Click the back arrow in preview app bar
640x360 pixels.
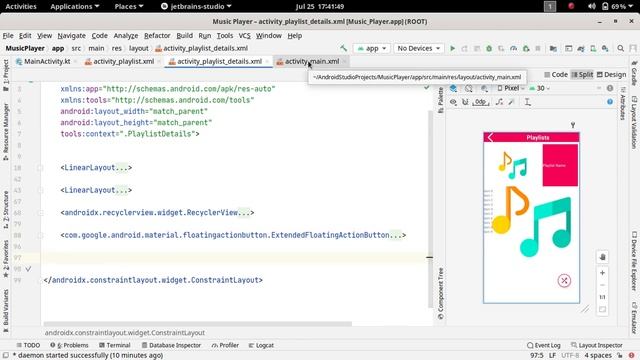[x=490, y=138]
